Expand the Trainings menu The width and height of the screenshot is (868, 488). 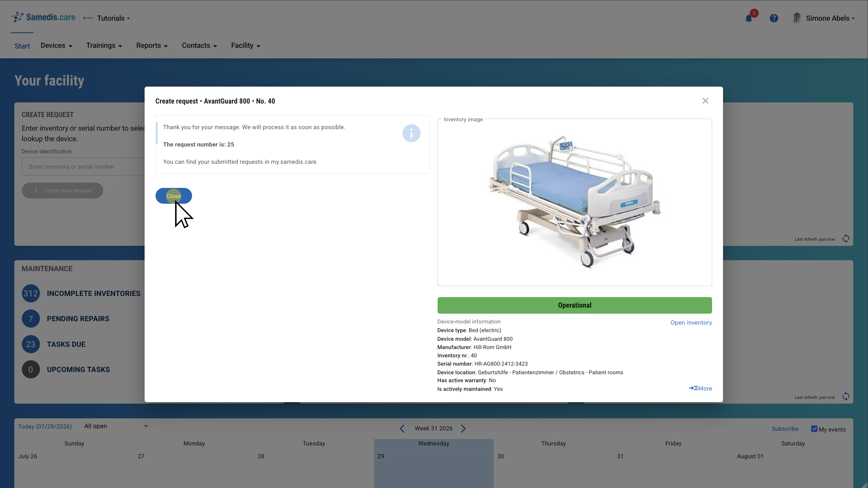(104, 46)
